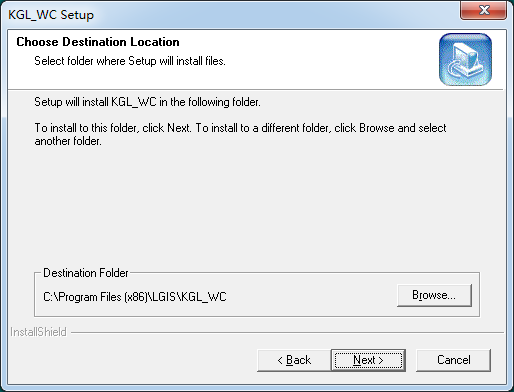Open the Browse folder dialog
This screenshot has width=514, height=392.
click(x=434, y=295)
